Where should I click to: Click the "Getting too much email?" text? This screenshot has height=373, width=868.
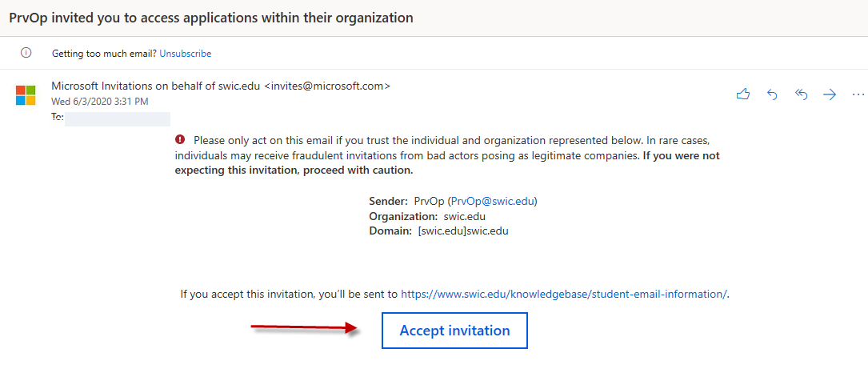pyautogui.click(x=104, y=54)
